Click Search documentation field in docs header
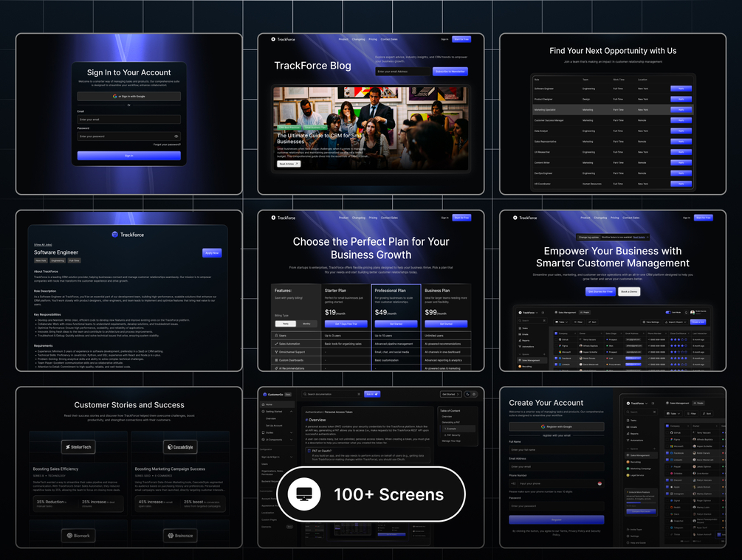 (332, 394)
